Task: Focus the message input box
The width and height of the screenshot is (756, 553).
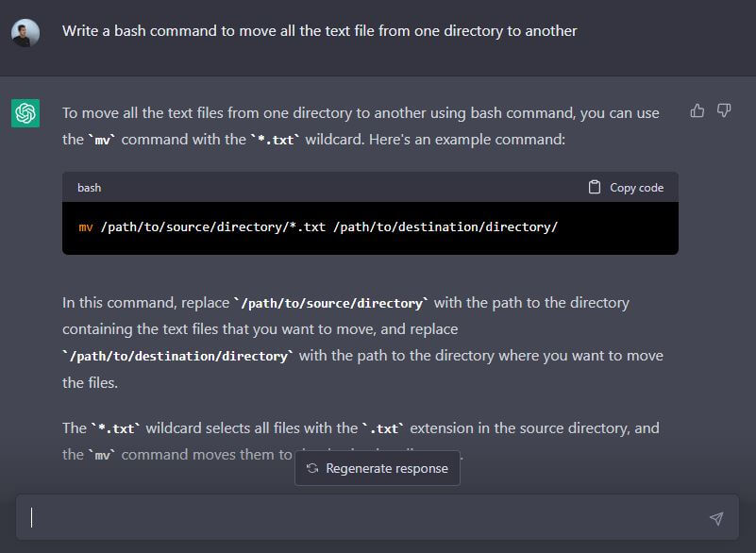Action: 368,517
